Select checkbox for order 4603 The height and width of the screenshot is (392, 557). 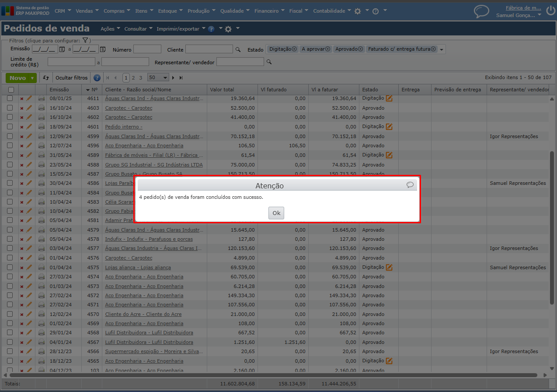10,108
